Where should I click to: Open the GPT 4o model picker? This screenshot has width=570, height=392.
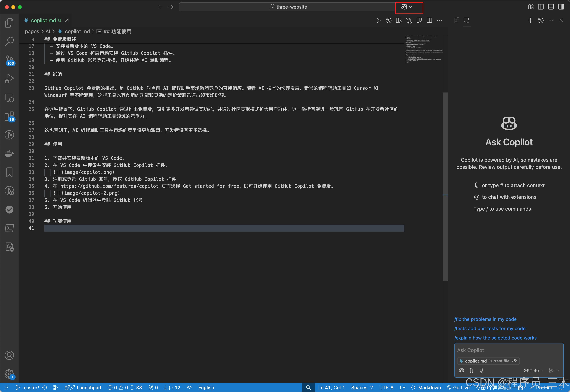[533, 370]
